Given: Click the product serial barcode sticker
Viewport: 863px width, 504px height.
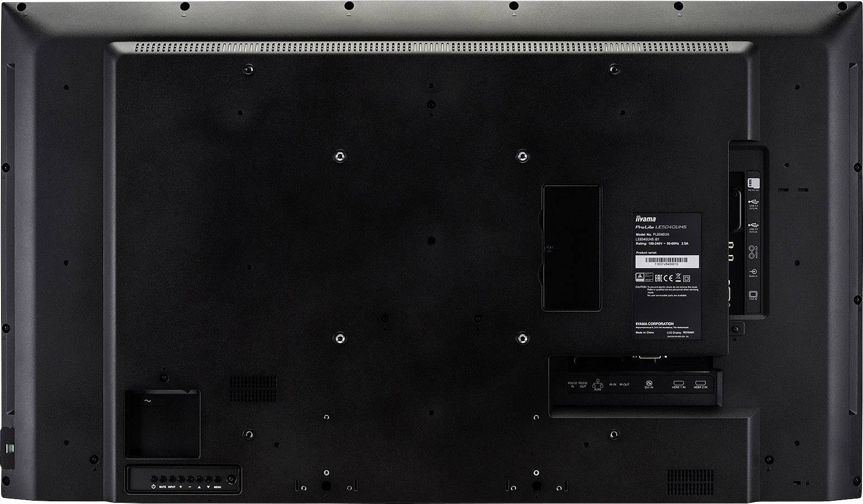Looking at the screenshot, I should coord(667,261).
